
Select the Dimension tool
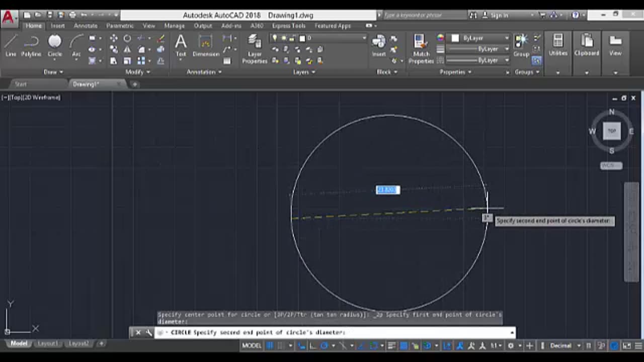pyautogui.click(x=206, y=45)
